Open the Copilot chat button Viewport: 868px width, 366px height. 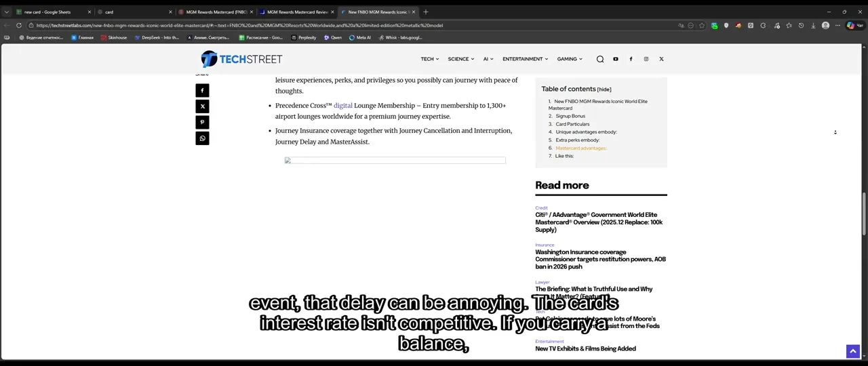click(x=854, y=25)
